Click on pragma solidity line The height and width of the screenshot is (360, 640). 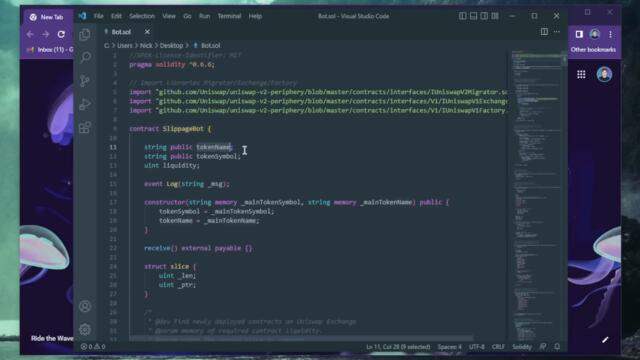coord(171,64)
